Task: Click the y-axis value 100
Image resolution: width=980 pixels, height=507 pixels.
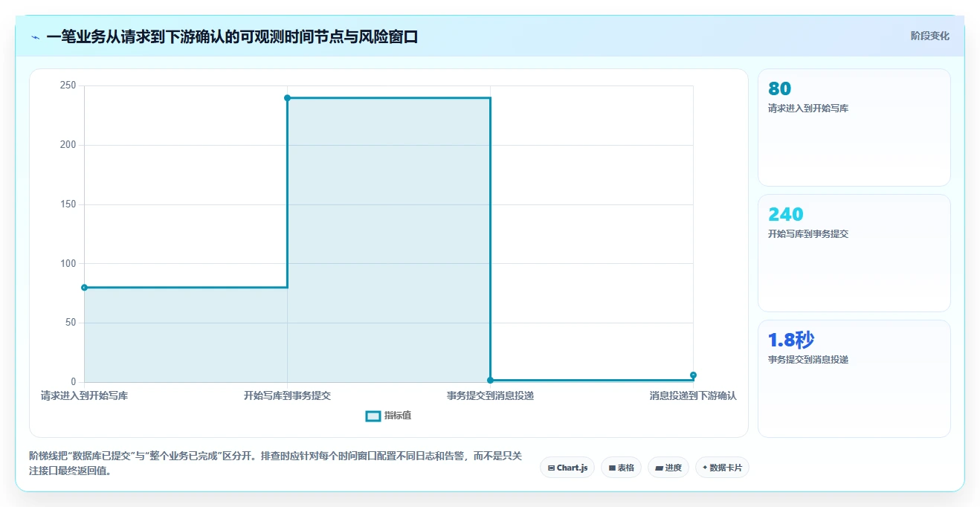Action: 68,263
